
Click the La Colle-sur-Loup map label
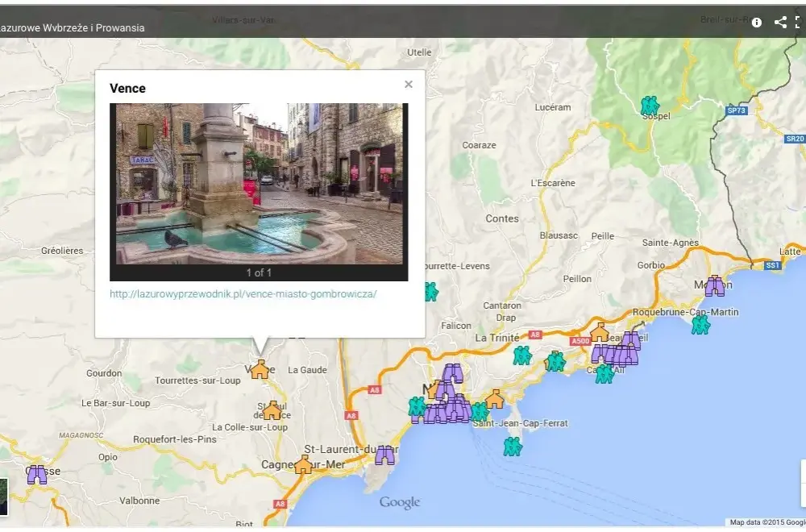(x=250, y=427)
